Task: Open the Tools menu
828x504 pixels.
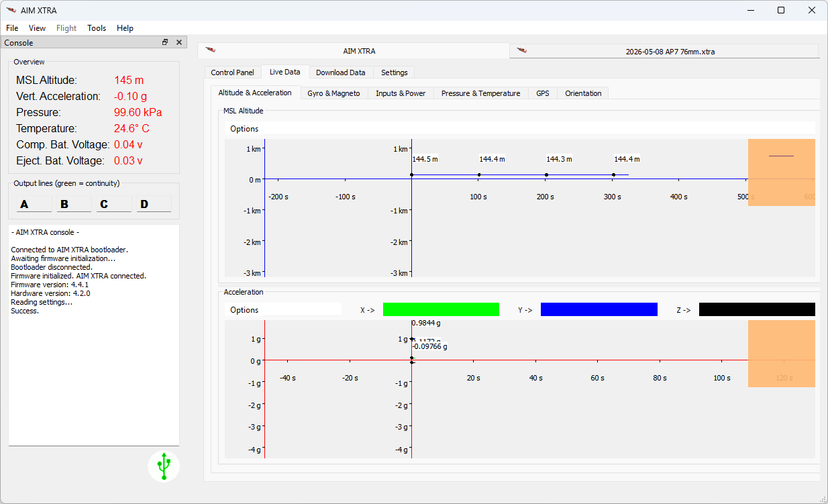Action: click(x=97, y=28)
